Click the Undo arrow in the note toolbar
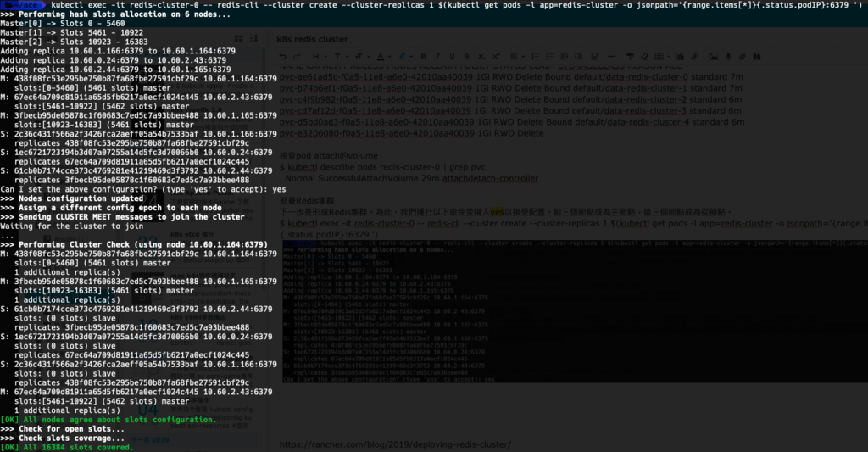The image size is (868, 452). point(283,56)
